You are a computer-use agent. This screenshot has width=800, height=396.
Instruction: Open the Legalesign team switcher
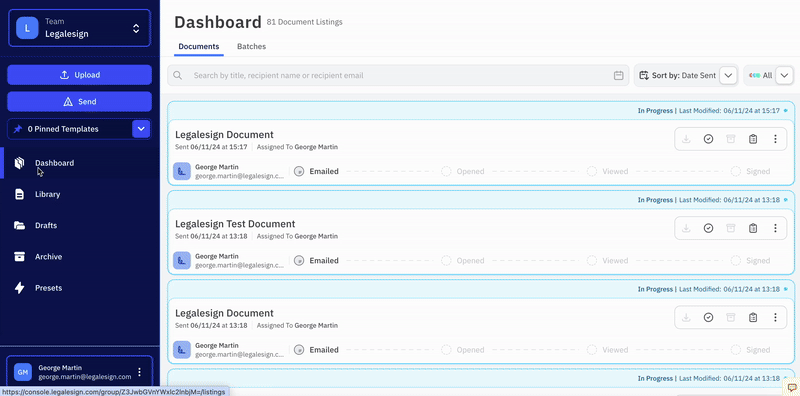pos(79,28)
